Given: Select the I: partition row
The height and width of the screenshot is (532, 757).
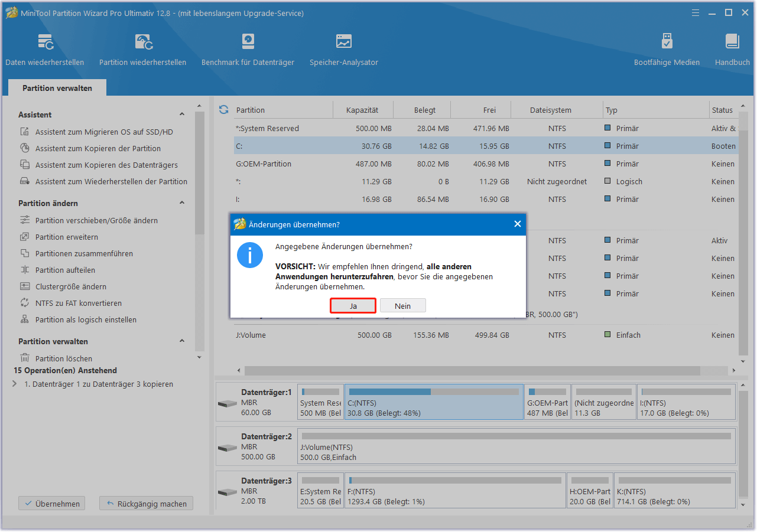Looking at the screenshot, I should click(486, 199).
